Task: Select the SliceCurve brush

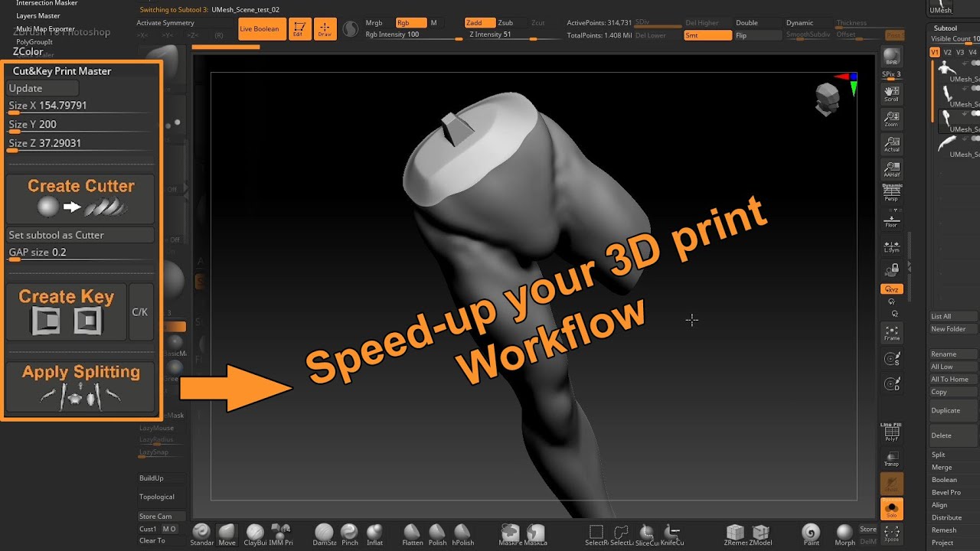Action: (648, 534)
